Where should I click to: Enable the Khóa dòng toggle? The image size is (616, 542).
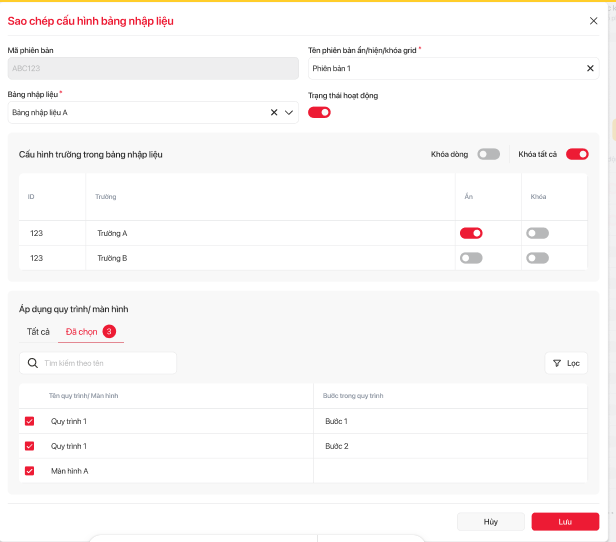(x=488, y=154)
